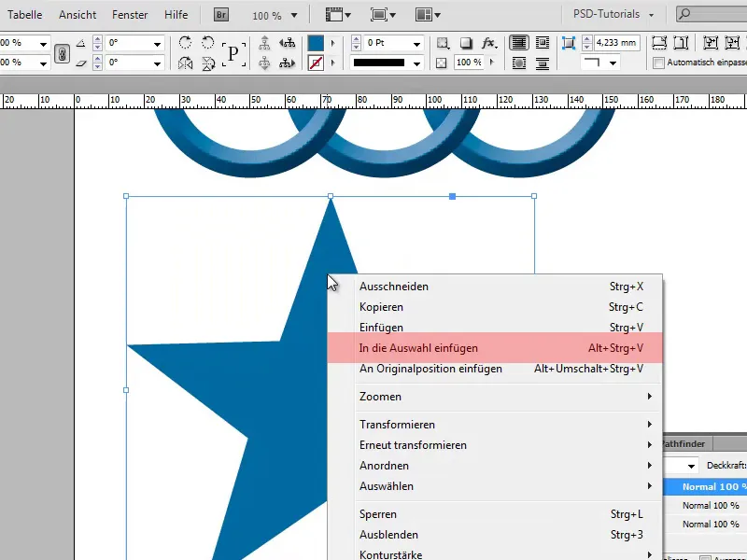Enable the Automatisch einpassen checkbox
This screenshot has height=560, width=747.
tap(657, 64)
